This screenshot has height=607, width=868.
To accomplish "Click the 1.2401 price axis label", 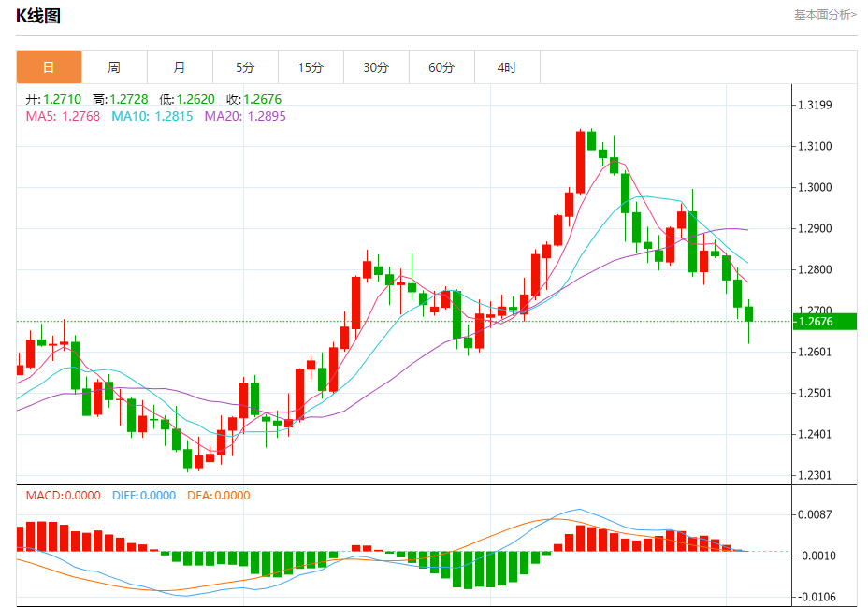I will [815, 434].
